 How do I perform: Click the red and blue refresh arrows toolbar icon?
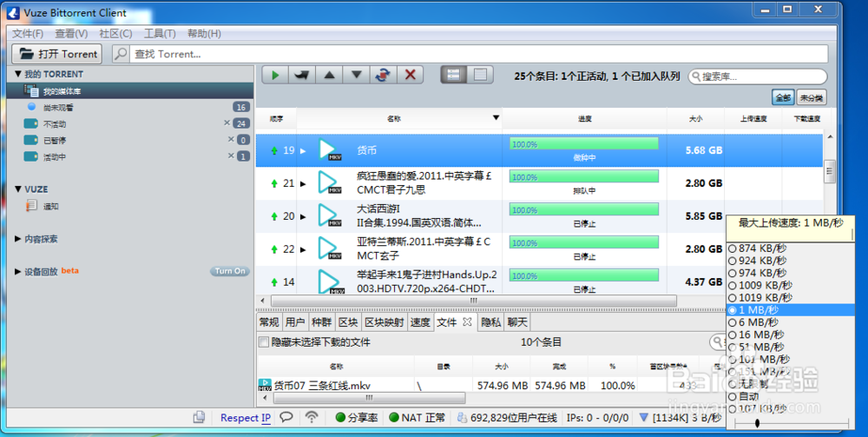click(x=383, y=75)
